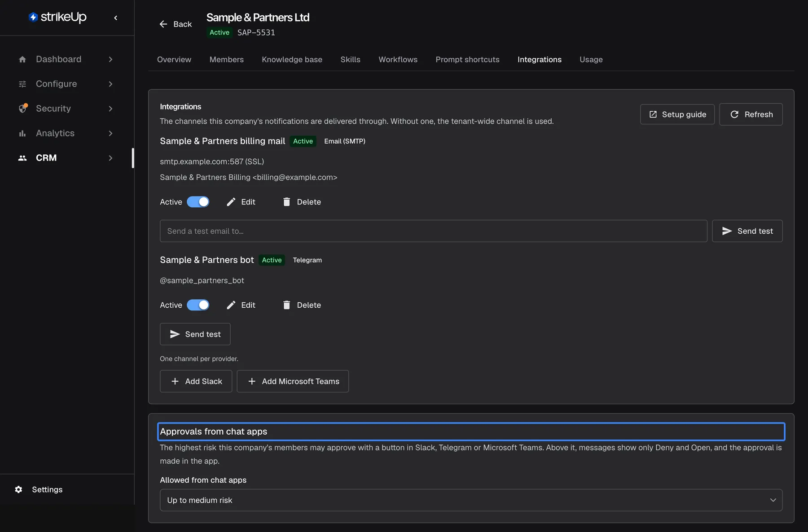The image size is (808, 532).
Task: Open Allowed from chat apps dropdown
Action: point(471,500)
